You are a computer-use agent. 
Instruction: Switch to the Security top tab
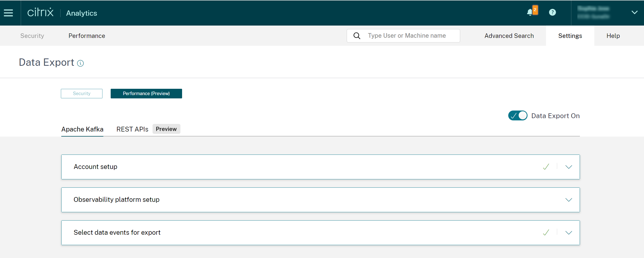32,36
